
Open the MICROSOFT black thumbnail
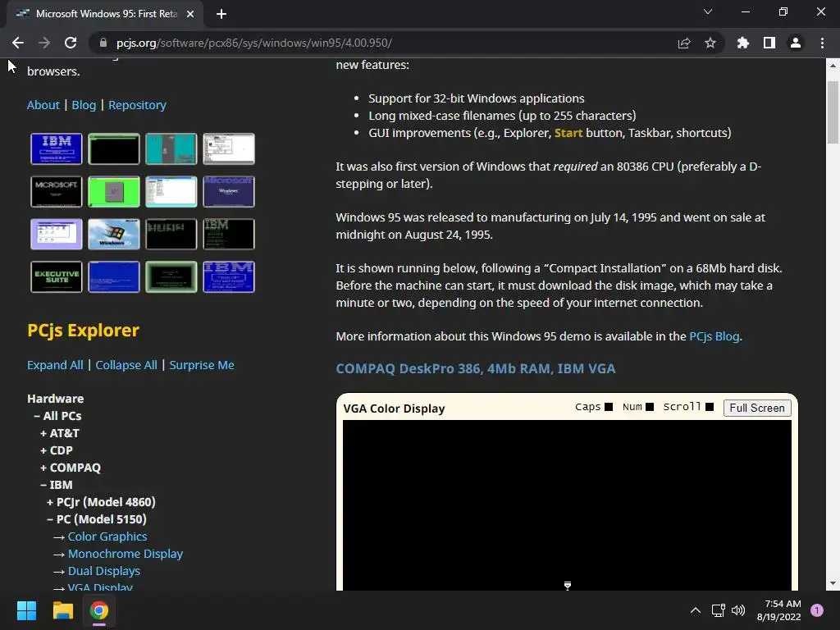pyautogui.click(x=57, y=191)
